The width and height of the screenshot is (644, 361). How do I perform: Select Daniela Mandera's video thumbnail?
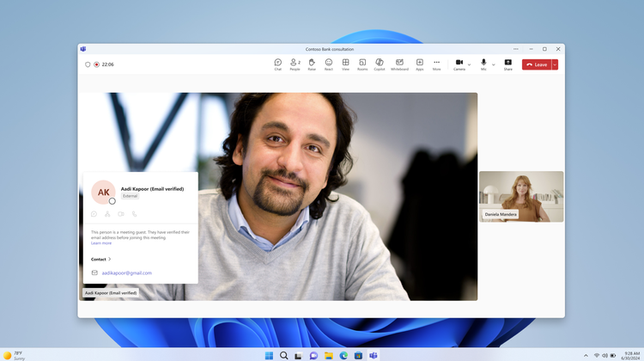(x=521, y=197)
